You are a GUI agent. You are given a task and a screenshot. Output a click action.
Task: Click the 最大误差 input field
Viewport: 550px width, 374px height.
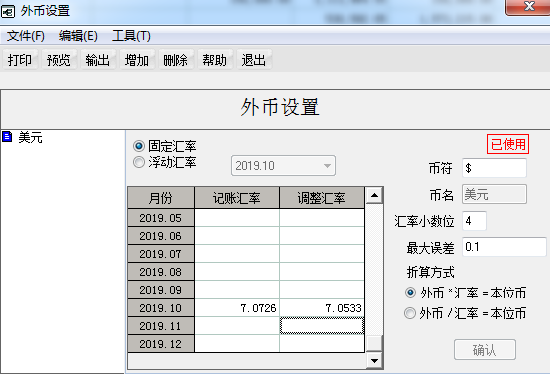click(504, 247)
